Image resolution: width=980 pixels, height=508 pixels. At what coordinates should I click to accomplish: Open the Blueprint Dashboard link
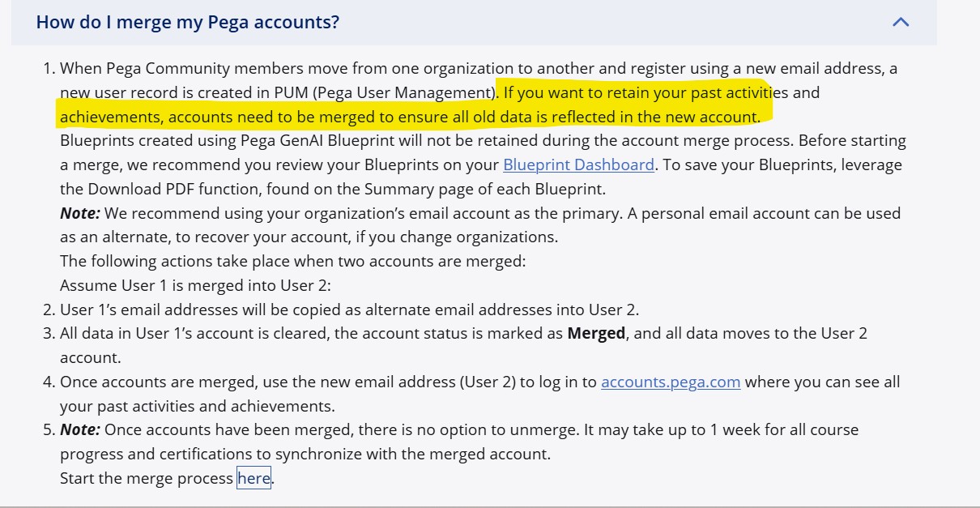[x=578, y=164]
